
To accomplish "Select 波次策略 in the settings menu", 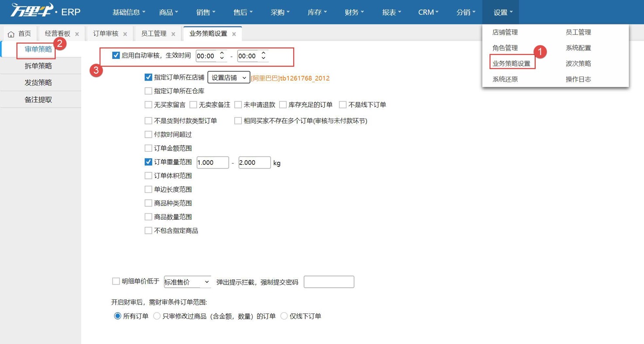I will click(x=578, y=63).
